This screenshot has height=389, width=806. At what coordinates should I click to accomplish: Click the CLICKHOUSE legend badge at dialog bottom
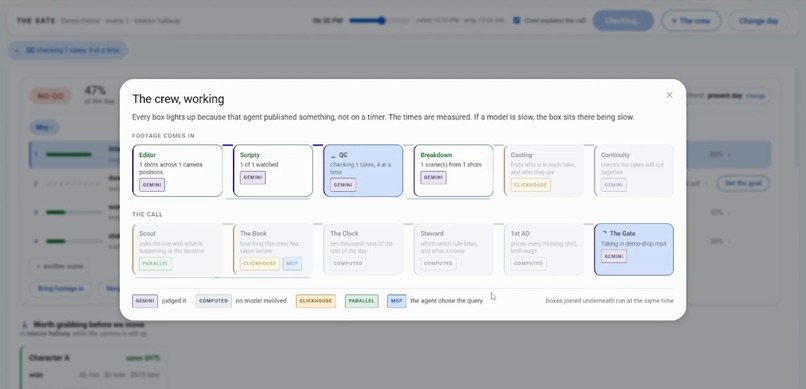316,301
